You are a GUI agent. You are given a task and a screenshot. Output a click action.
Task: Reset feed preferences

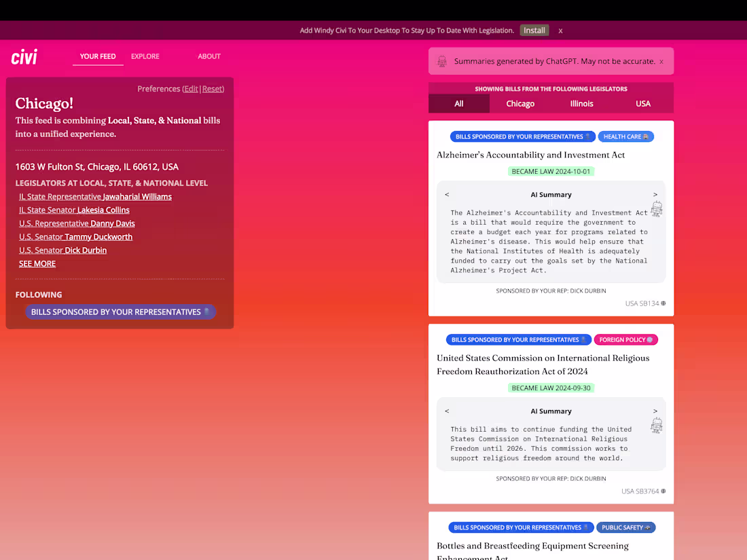click(x=212, y=89)
